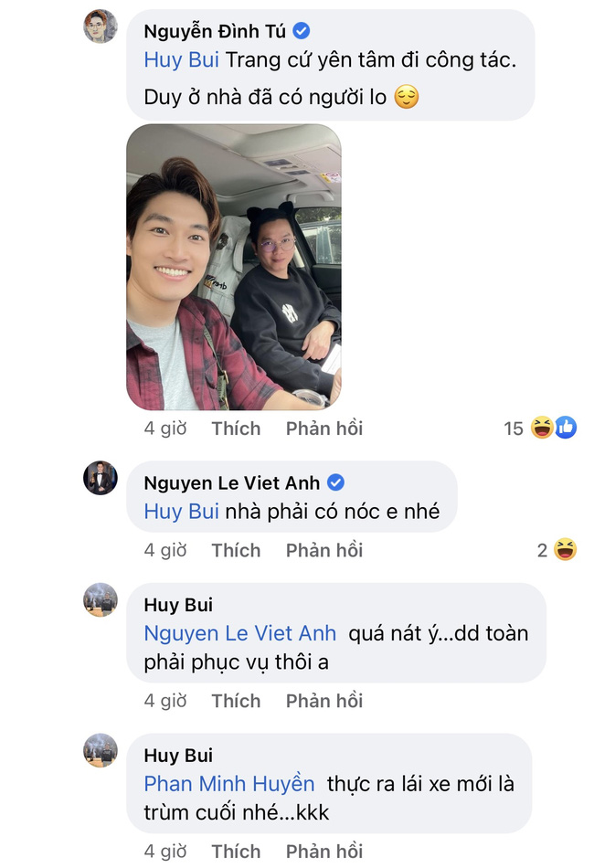
Task: Open the Phan Minh Huyền tagged name link
Action: (229, 784)
